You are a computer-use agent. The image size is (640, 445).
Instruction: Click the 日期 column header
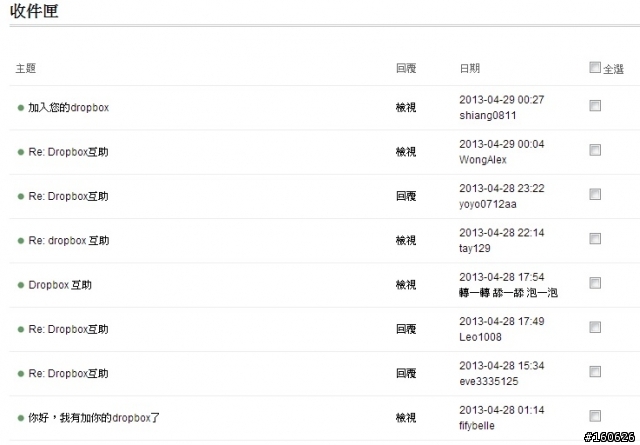(x=469, y=68)
